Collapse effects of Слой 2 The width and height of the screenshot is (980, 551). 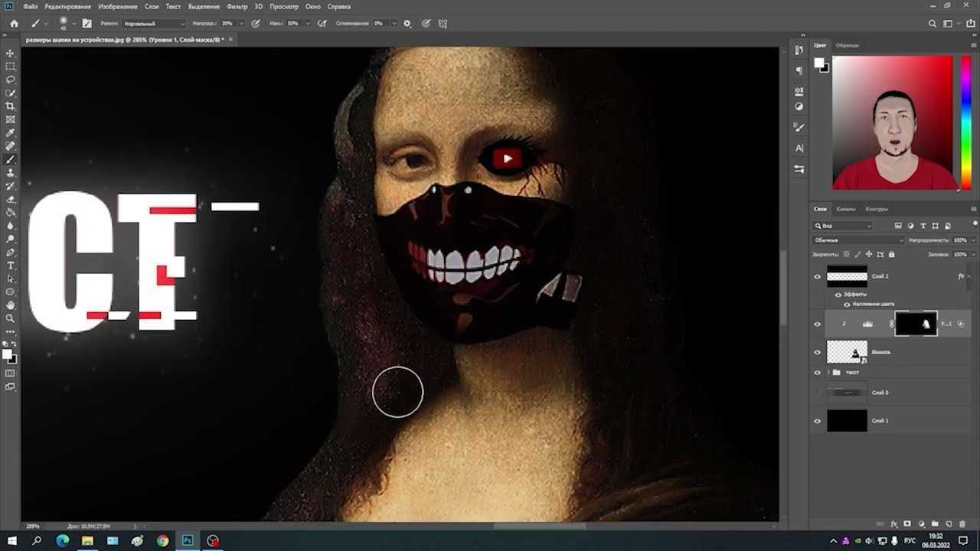[x=969, y=276]
